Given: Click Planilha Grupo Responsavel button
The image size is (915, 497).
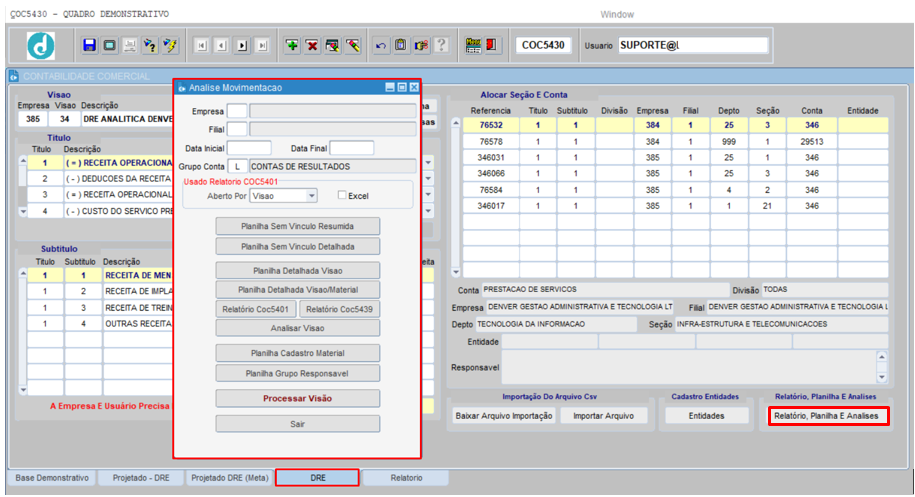Looking at the screenshot, I should tap(298, 373).
